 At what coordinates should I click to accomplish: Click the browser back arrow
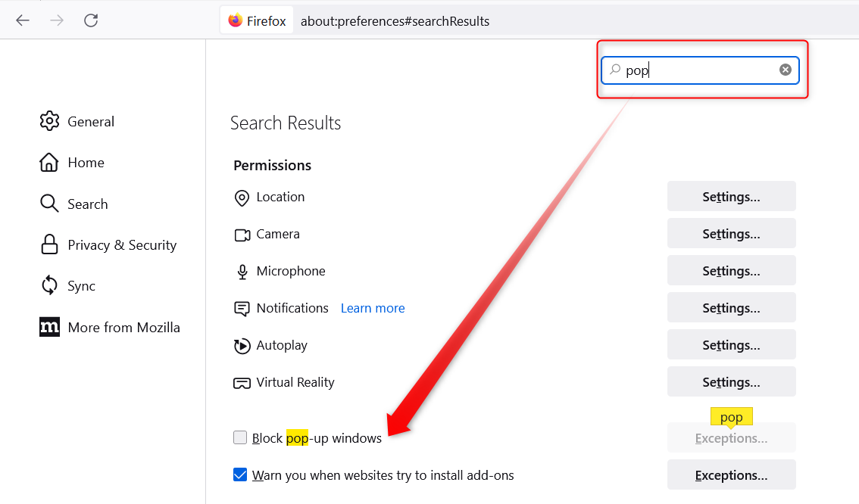coord(23,20)
